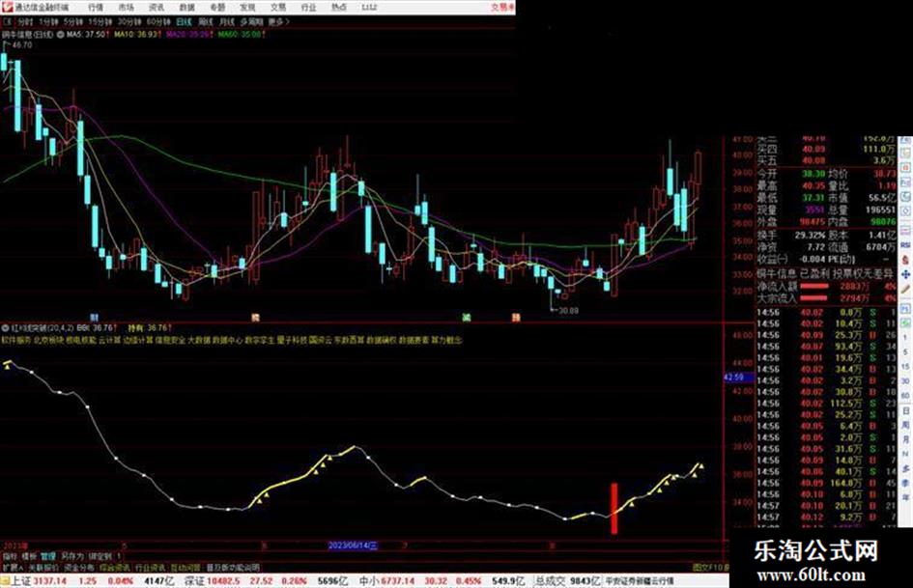Click the 上证 index value in status bar
913x588 pixels.
(50, 580)
